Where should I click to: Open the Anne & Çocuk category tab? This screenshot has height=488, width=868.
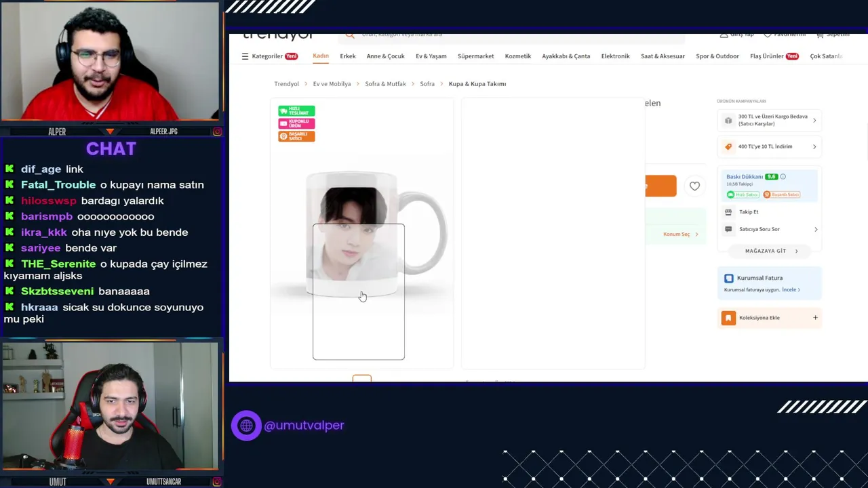[x=386, y=56]
